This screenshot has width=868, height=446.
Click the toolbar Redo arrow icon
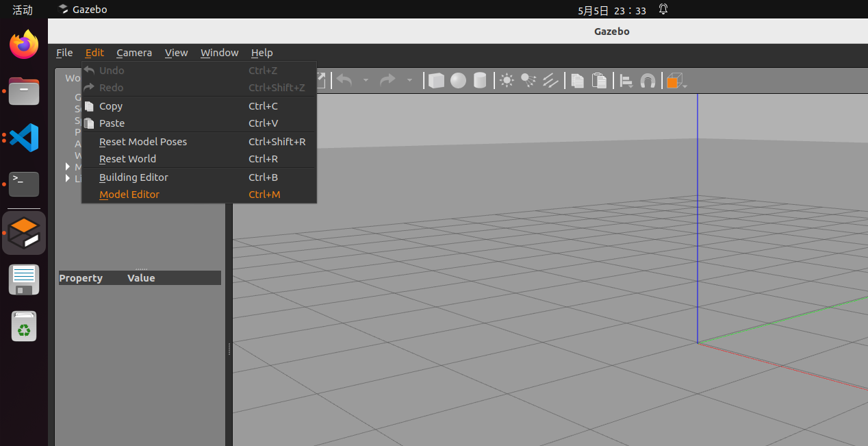[387, 81]
